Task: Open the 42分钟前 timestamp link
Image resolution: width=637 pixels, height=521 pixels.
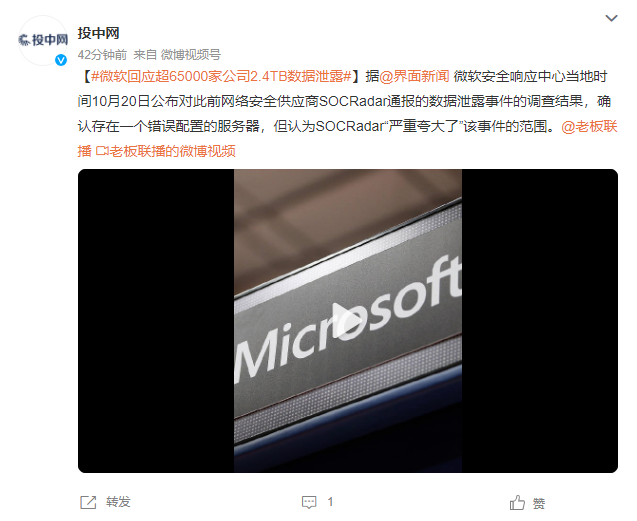Action: pos(102,54)
